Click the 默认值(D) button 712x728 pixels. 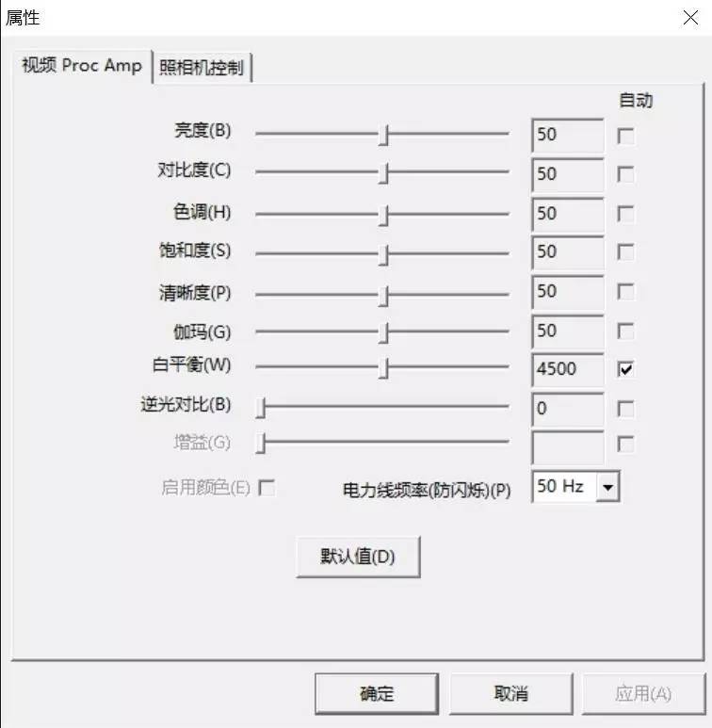(358, 557)
